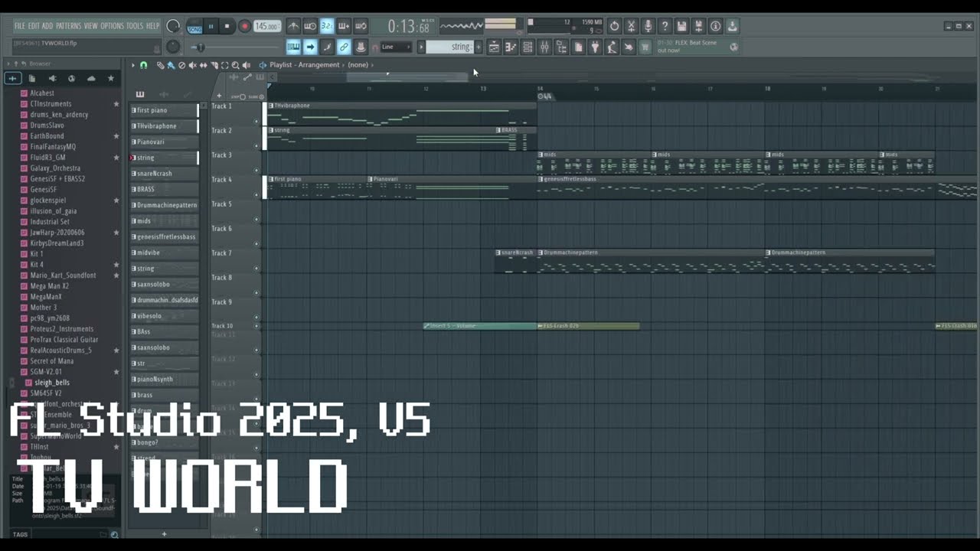980x551 pixels.
Task: Click the download/export icon
Action: [732, 26]
